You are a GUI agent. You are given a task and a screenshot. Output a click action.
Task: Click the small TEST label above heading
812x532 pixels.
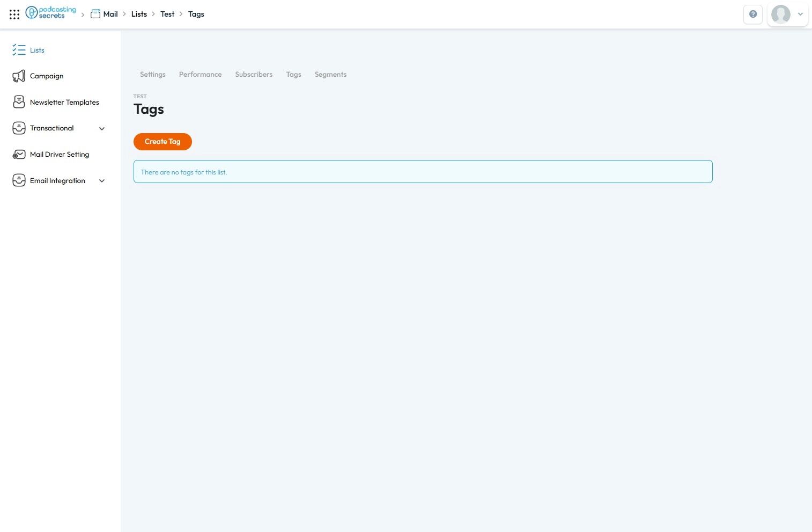coord(140,97)
